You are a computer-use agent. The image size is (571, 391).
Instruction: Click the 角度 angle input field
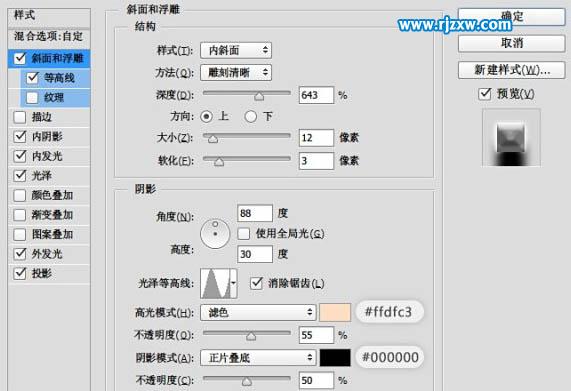pos(255,213)
